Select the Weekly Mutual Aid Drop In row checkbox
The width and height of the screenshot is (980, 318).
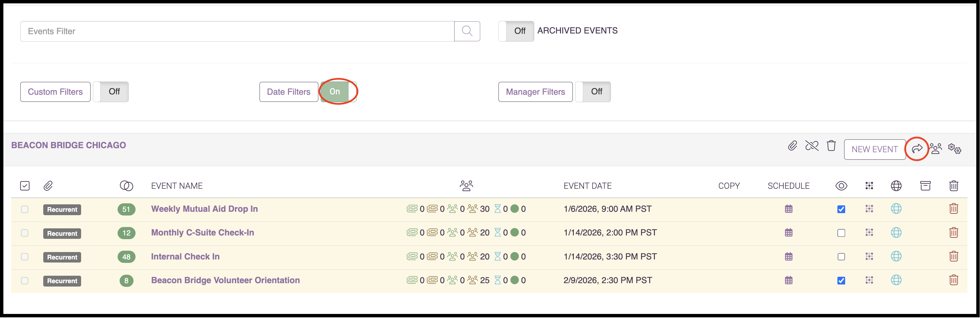point(25,209)
